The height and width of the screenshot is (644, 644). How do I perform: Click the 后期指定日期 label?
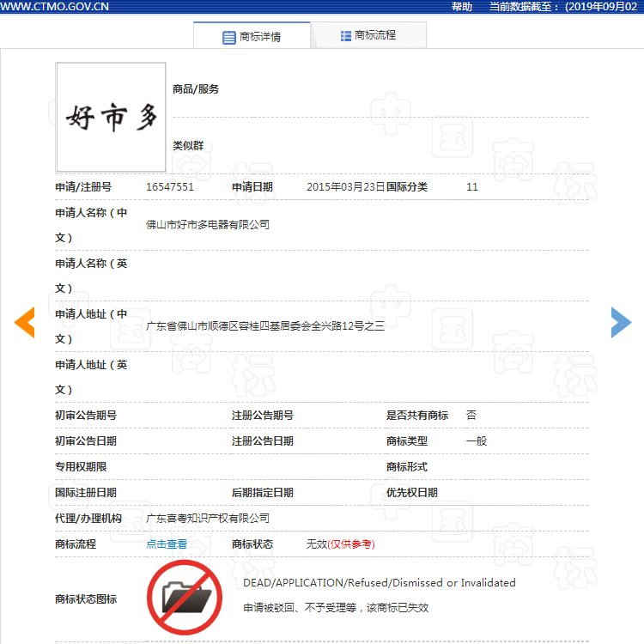click(x=263, y=493)
